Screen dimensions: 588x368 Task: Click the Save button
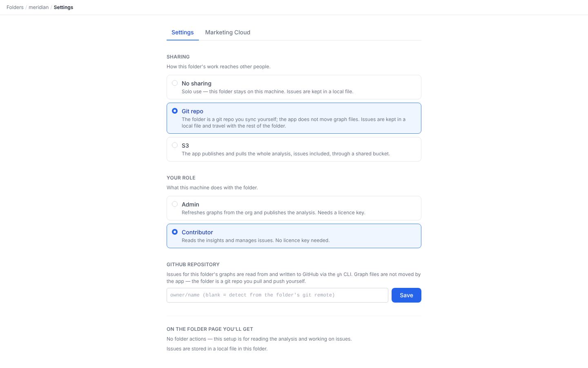click(x=406, y=295)
